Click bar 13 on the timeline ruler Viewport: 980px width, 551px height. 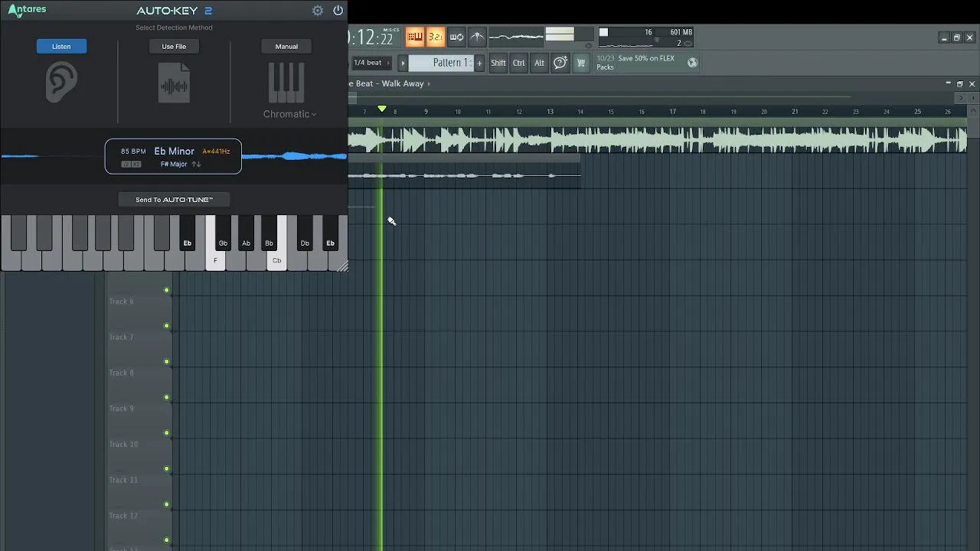[x=550, y=112]
